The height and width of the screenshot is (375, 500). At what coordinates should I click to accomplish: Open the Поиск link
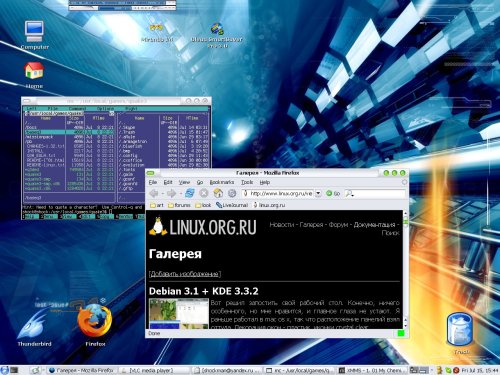390,233
